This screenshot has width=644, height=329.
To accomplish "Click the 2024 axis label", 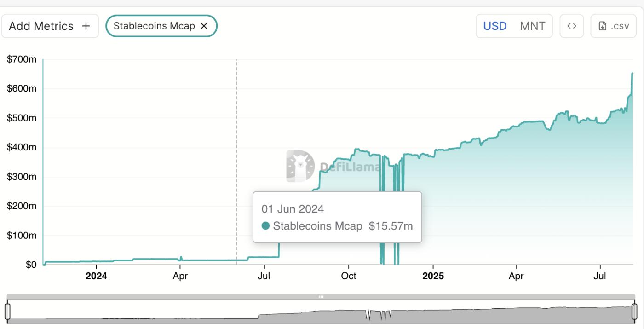I will pos(96,276).
